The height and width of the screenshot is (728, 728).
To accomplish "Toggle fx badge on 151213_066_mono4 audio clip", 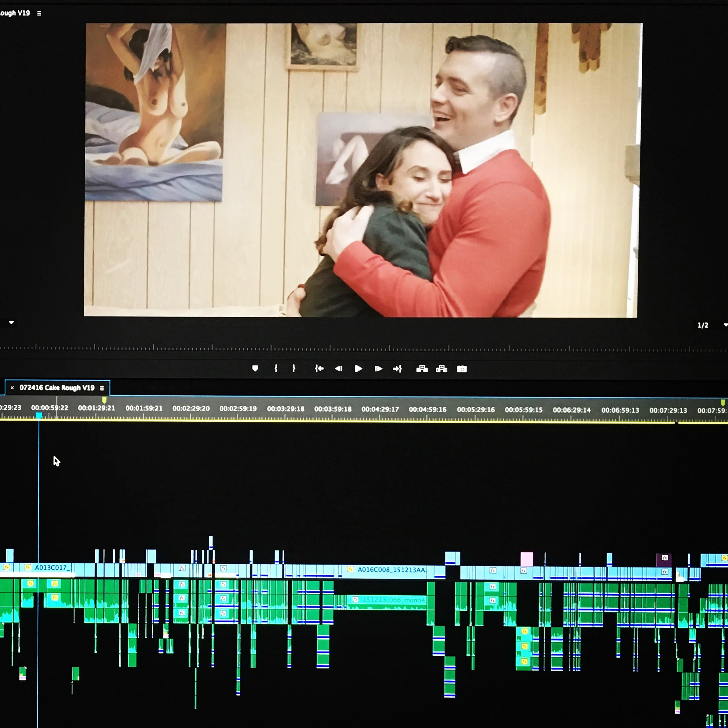I will 355,599.
